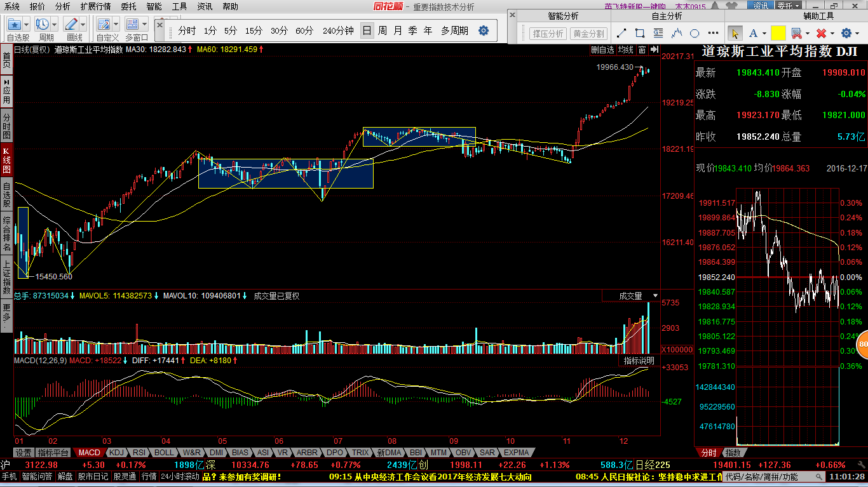Click the 均线 button above chart

pyautogui.click(x=626, y=50)
